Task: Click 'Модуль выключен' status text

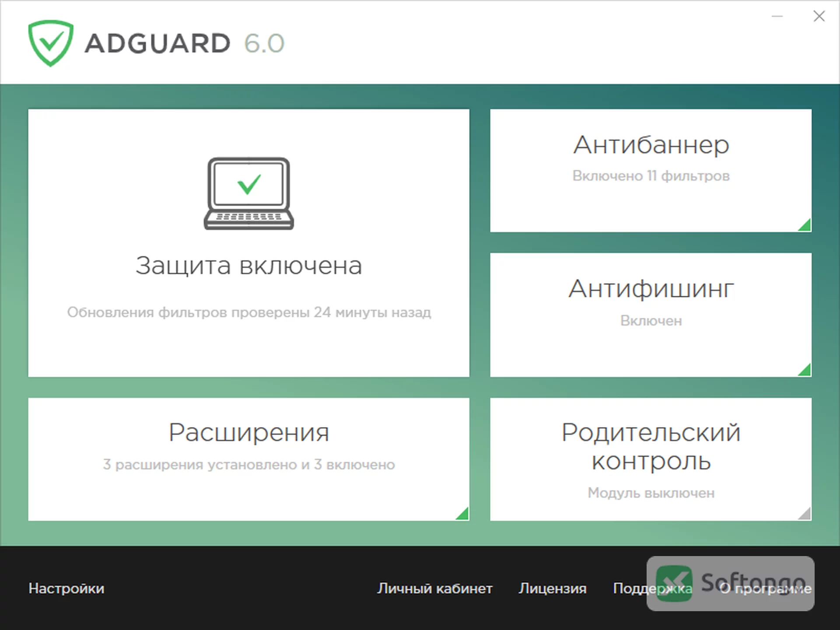Action: pos(651,493)
